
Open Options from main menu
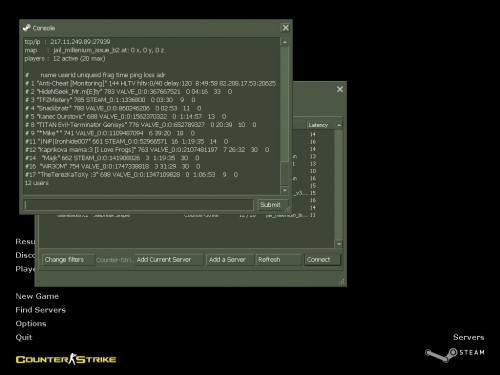[x=31, y=324]
